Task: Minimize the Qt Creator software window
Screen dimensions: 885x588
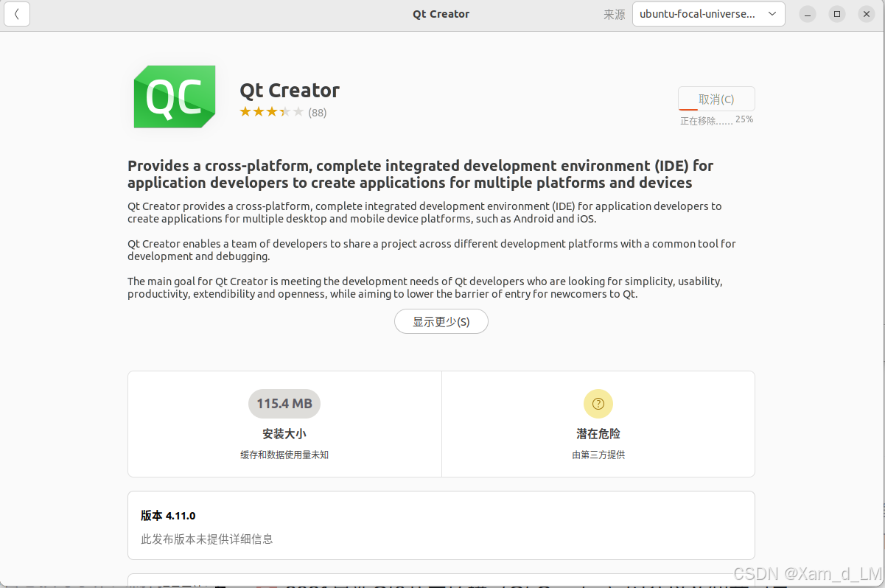Action: click(x=808, y=14)
